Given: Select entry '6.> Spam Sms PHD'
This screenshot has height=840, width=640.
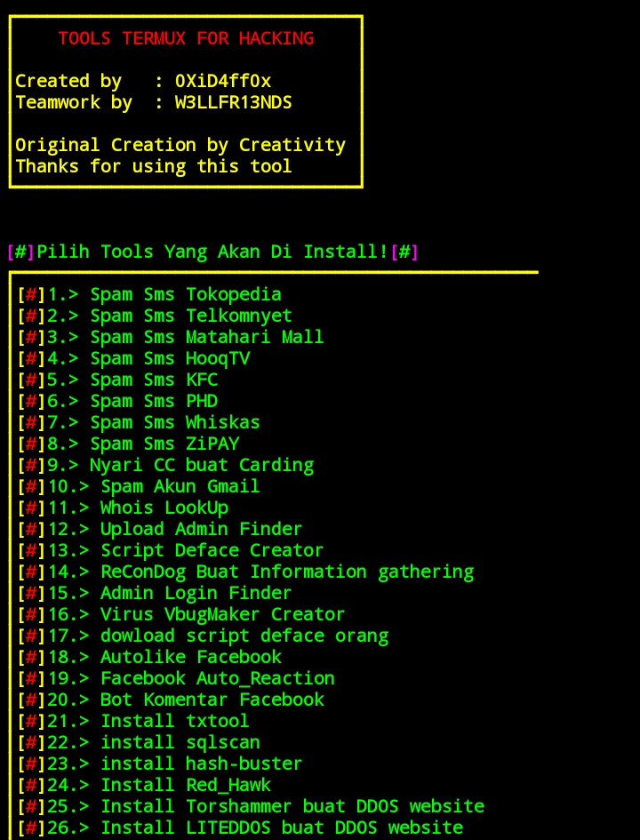Looking at the screenshot, I should pos(118,401).
